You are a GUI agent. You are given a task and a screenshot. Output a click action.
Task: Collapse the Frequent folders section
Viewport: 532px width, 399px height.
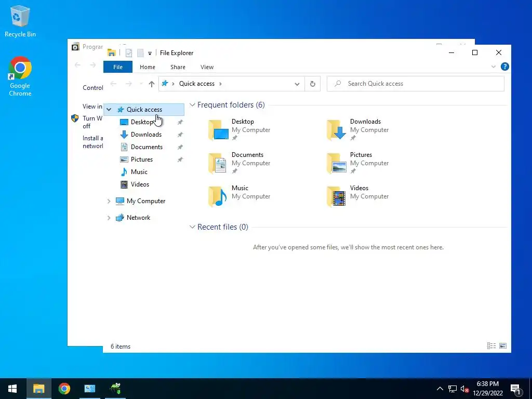click(x=192, y=105)
